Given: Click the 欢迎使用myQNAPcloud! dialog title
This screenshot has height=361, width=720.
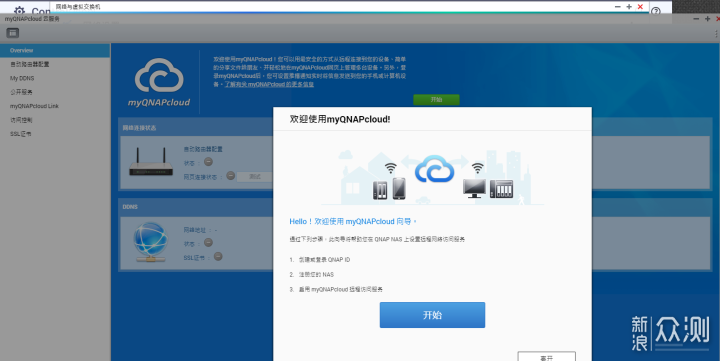Looking at the screenshot, I should [x=340, y=119].
